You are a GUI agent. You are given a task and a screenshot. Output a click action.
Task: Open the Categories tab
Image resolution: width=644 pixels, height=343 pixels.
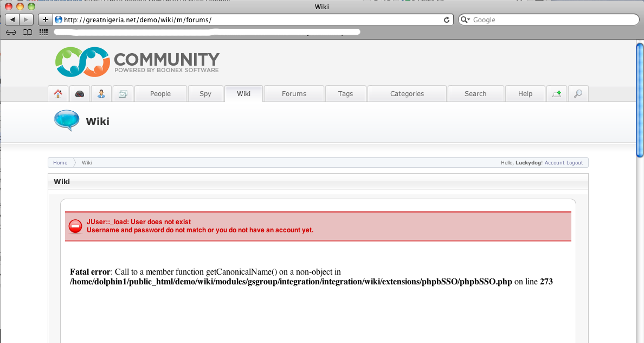pyautogui.click(x=407, y=94)
